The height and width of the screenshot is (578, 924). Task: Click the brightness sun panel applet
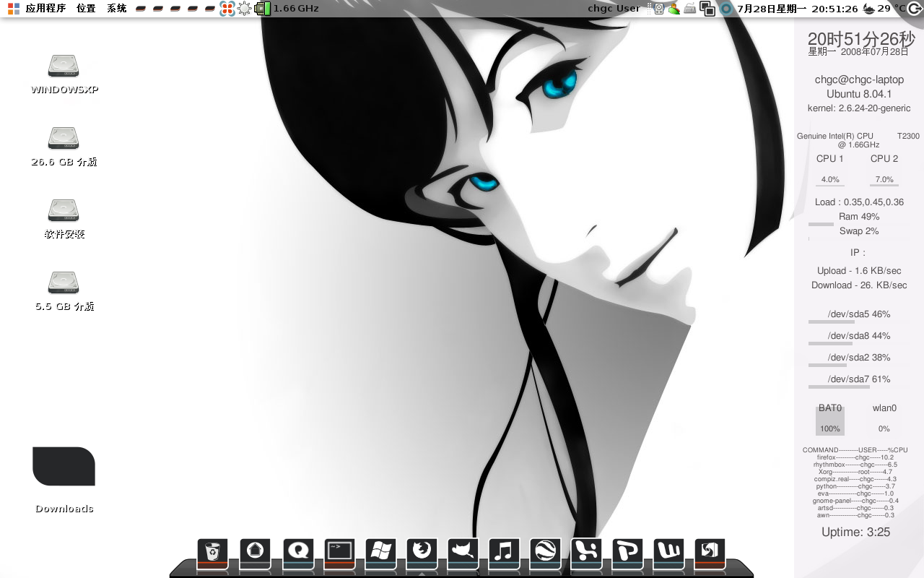click(245, 9)
